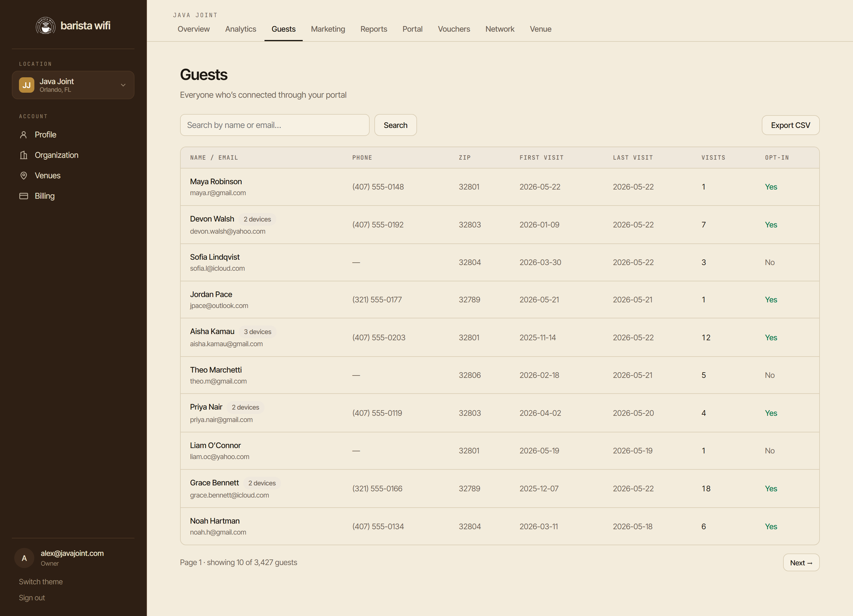Image resolution: width=853 pixels, height=616 pixels.
Task: Click the First Visit column header
Action: pos(542,158)
